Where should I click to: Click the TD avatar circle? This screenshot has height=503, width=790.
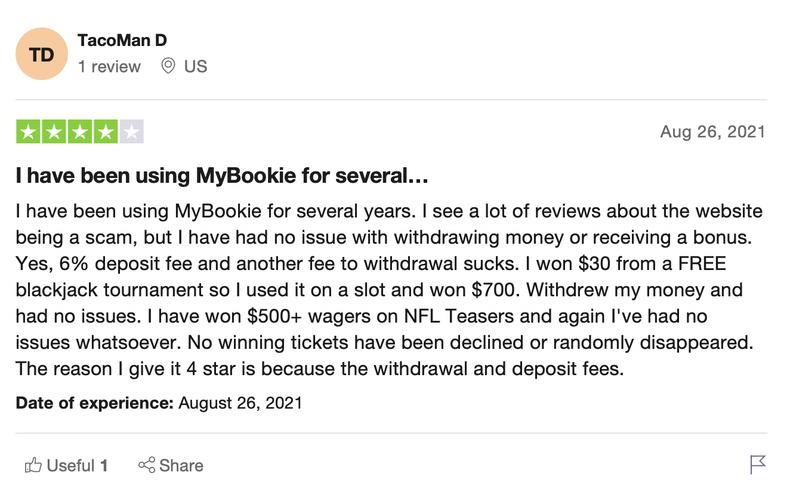click(x=41, y=54)
